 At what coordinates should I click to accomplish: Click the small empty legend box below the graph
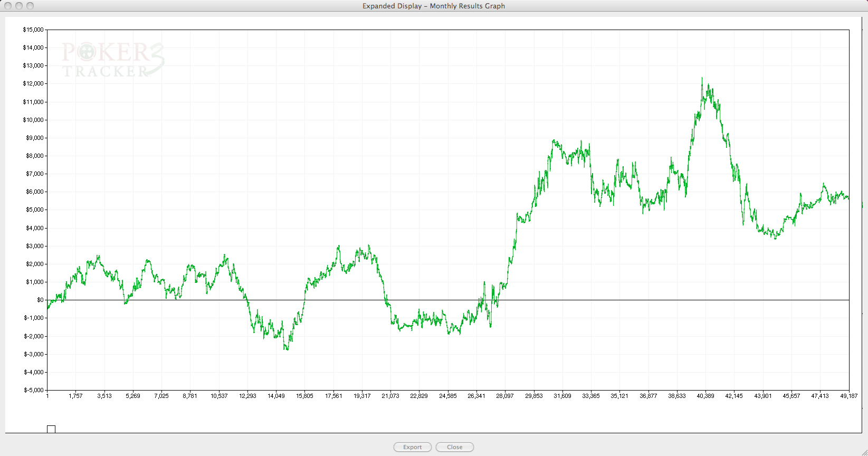pos(51,429)
